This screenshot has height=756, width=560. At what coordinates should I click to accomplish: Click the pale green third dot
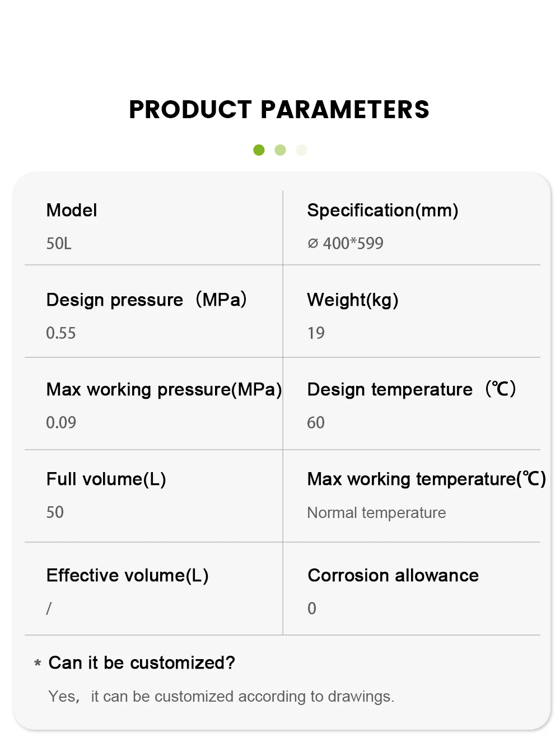pyautogui.click(x=302, y=150)
